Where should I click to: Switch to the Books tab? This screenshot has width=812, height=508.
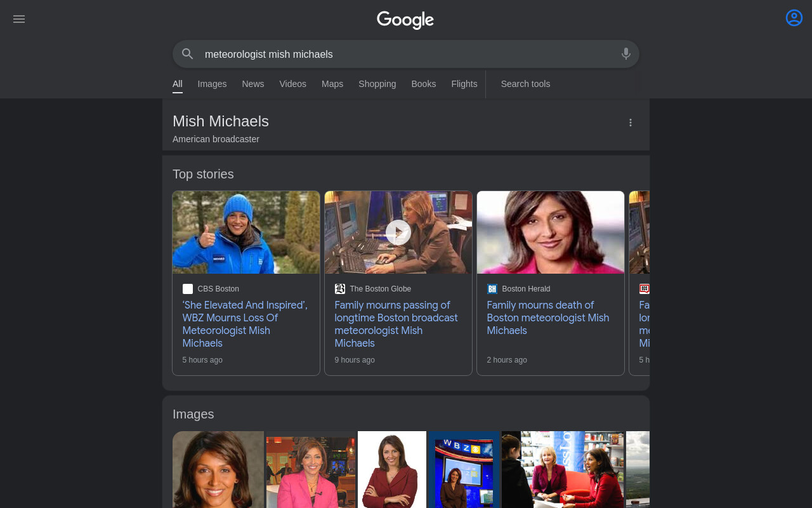424,84
